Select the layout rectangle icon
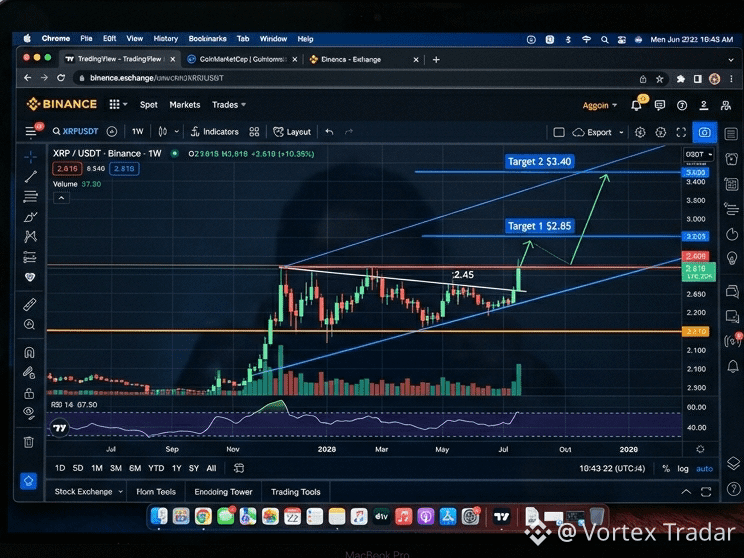 tap(559, 132)
